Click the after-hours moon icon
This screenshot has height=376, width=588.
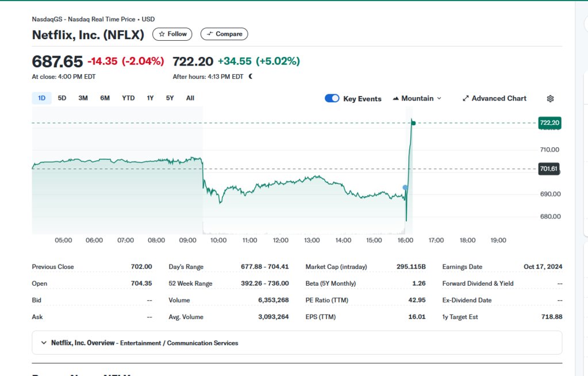[x=251, y=76]
